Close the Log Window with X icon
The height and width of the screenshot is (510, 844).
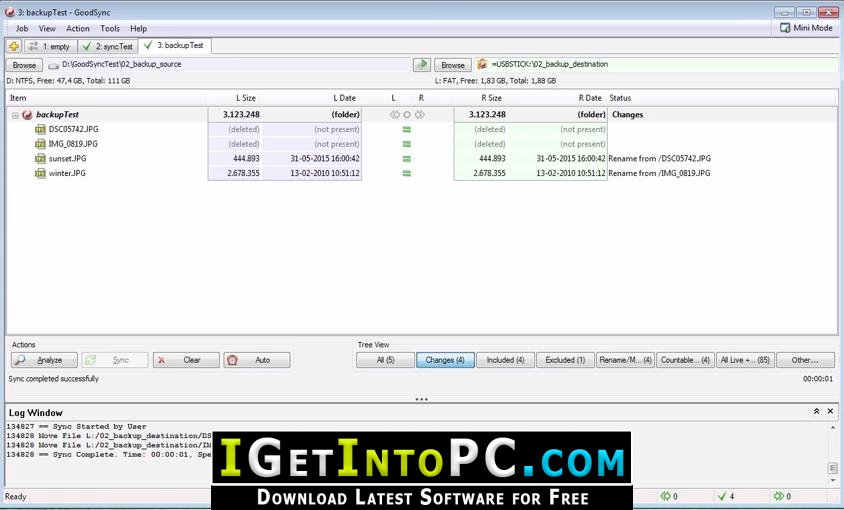coord(830,411)
